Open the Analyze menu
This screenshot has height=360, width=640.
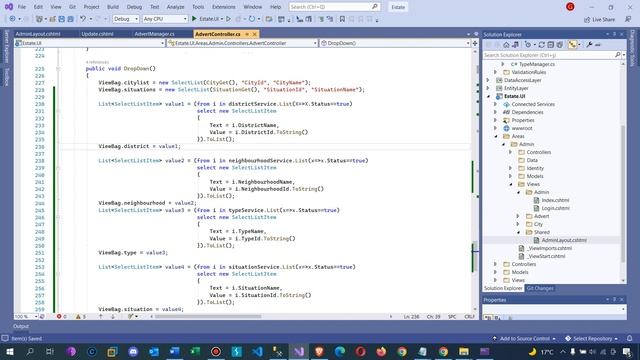(176, 7)
